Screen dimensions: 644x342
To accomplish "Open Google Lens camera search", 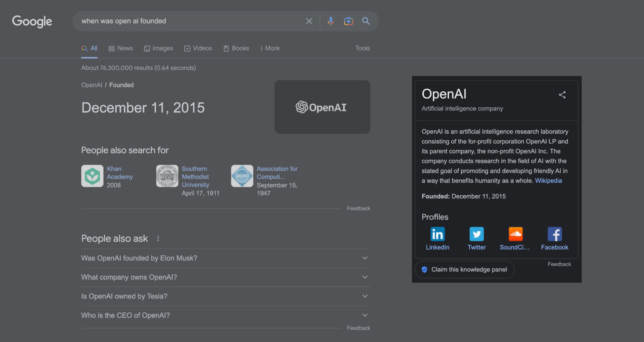I will (348, 21).
